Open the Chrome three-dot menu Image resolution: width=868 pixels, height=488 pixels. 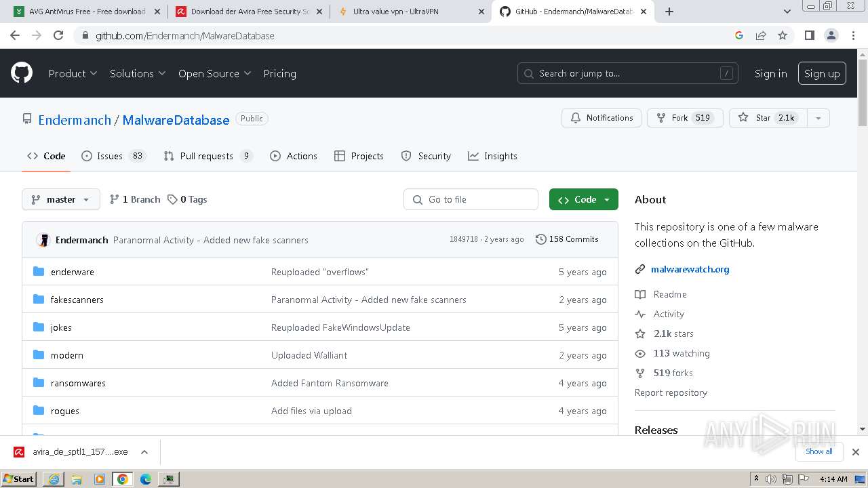tap(853, 35)
